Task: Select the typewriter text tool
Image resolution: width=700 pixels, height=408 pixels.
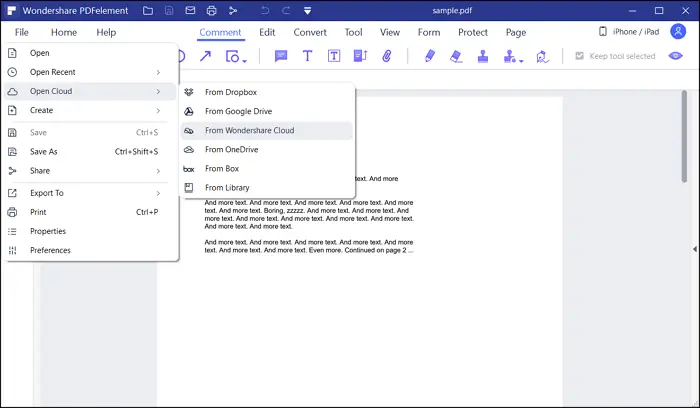Action: [x=307, y=56]
